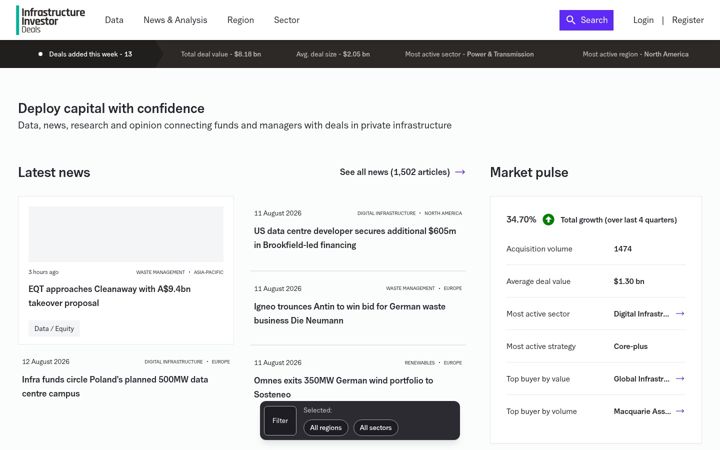Click WASTE MANAGEMENT tag on Igneo article
This screenshot has height=450, width=720.
410,288
